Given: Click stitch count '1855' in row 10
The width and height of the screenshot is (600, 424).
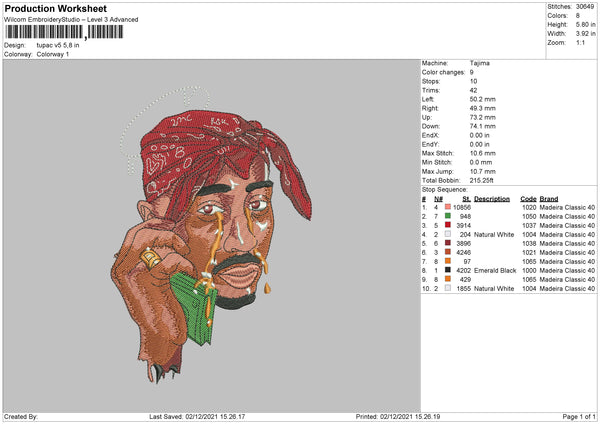Looking at the screenshot, I should point(463,289).
